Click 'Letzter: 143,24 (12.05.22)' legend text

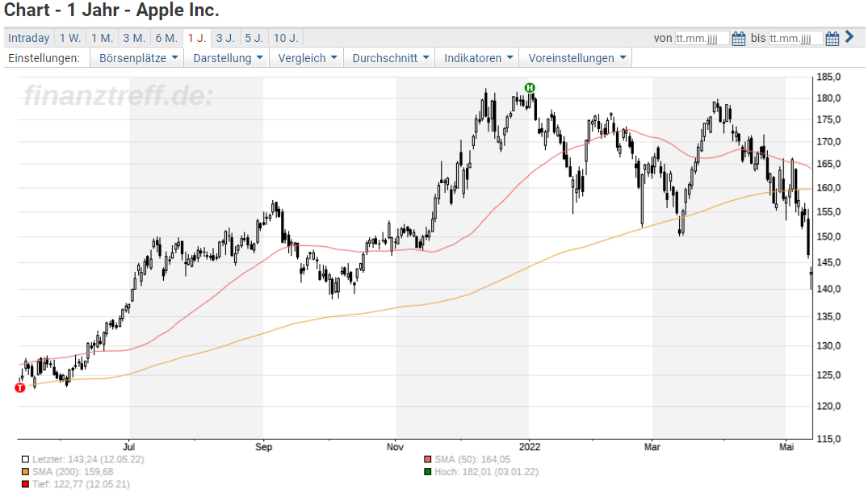[88, 459]
